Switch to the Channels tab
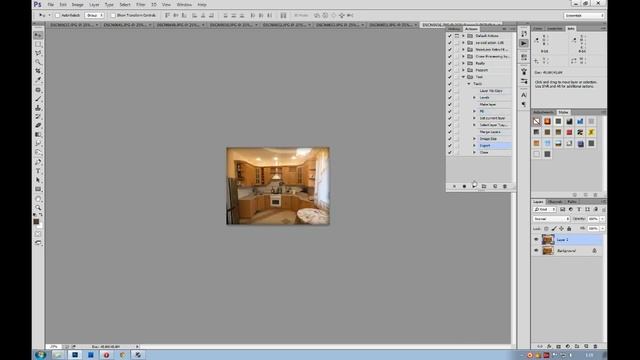Viewport: 640px width, 360px height. point(555,202)
